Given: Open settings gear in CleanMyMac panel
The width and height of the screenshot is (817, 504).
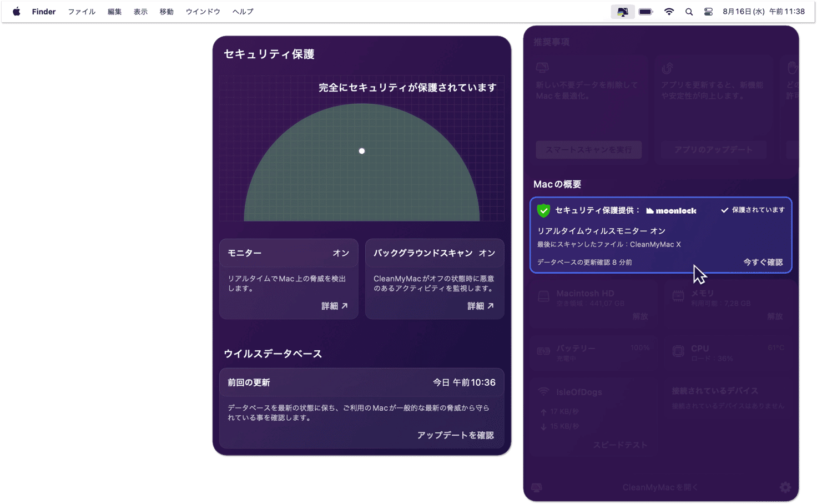Looking at the screenshot, I should pyautogui.click(x=785, y=487).
